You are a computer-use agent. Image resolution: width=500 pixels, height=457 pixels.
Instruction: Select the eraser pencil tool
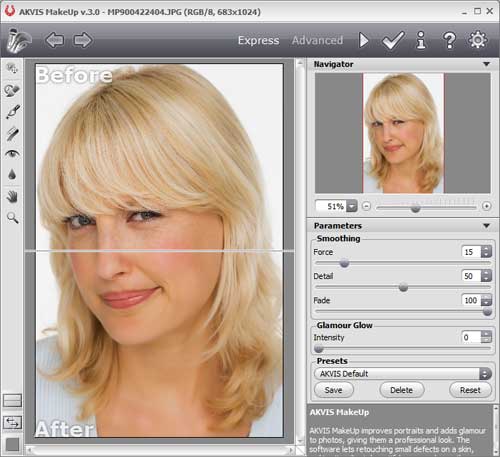point(13,133)
